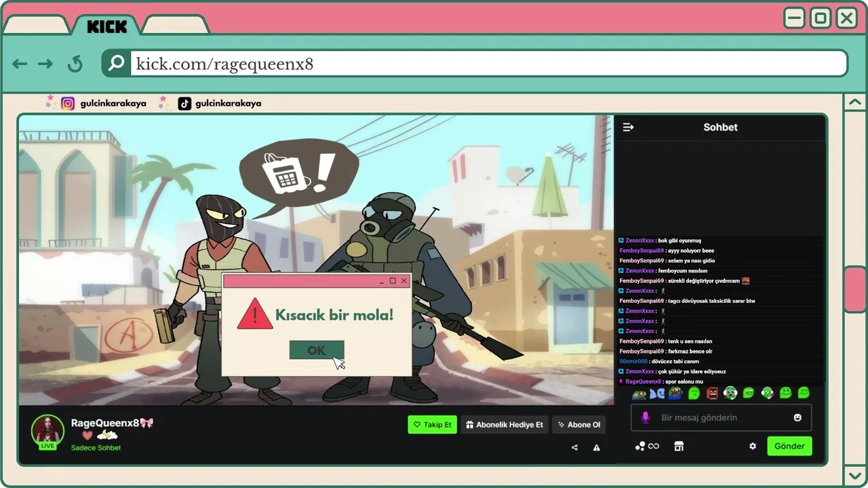Click the browser back arrow

pos(20,64)
